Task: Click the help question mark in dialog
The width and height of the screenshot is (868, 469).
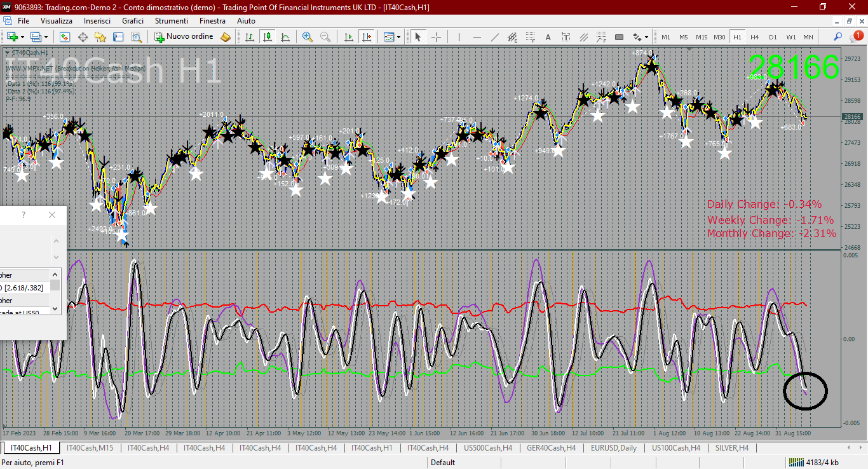Action: click(x=24, y=215)
